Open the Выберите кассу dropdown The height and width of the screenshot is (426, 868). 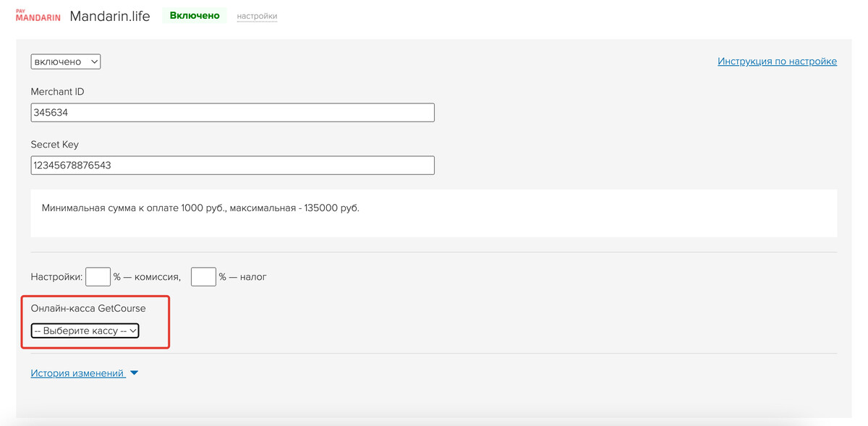click(x=85, y=331)
